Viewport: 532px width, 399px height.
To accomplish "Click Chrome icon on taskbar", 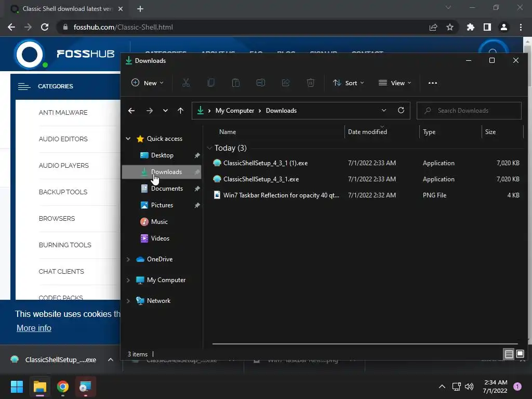I will 63,387.
